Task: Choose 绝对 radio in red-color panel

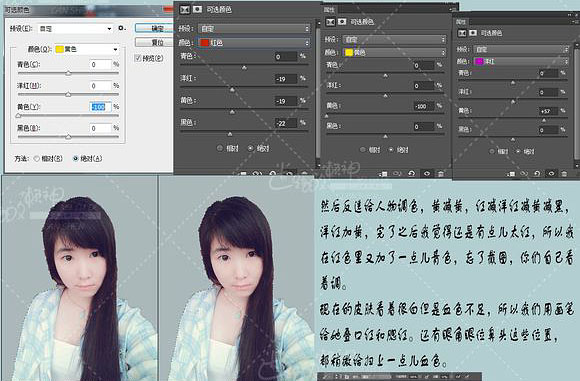Action: click(x=250, y=148)
